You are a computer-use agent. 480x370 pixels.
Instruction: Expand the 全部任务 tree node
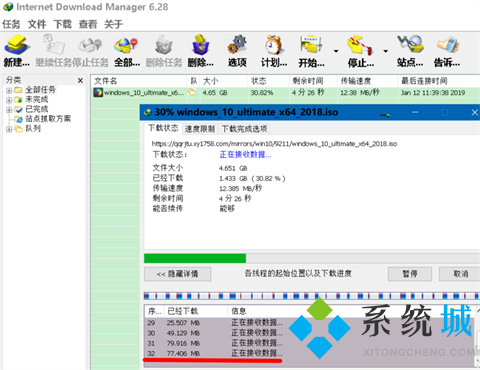click(x=9, y=90)
